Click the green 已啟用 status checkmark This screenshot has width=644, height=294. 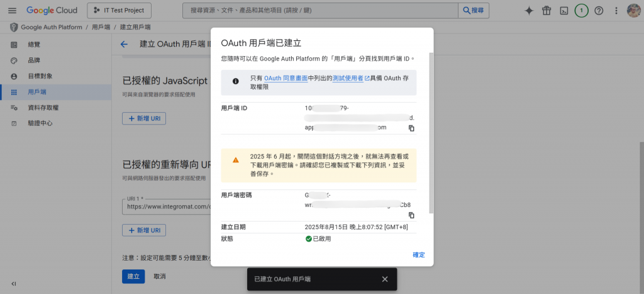(308, 239)
